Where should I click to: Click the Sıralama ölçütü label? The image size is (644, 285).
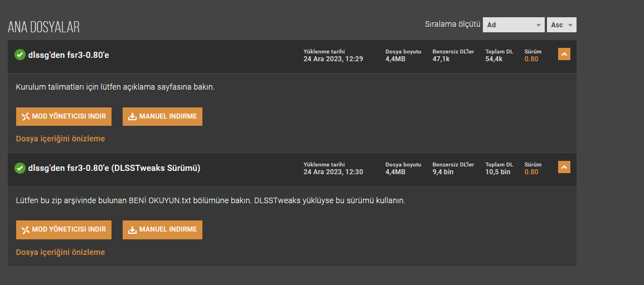(x=453, y=24)
